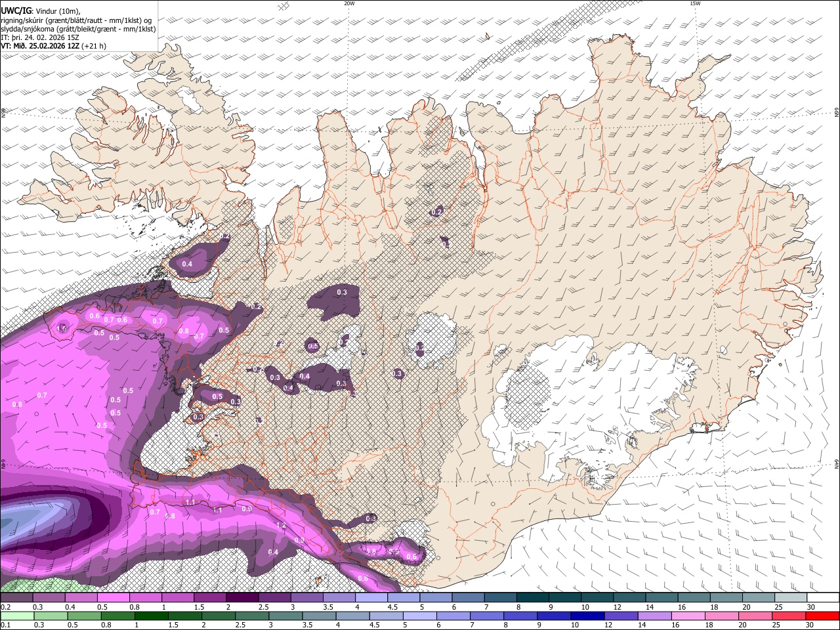Pick dark teal snow swatch between 8 and 9

tap(533, 598)
